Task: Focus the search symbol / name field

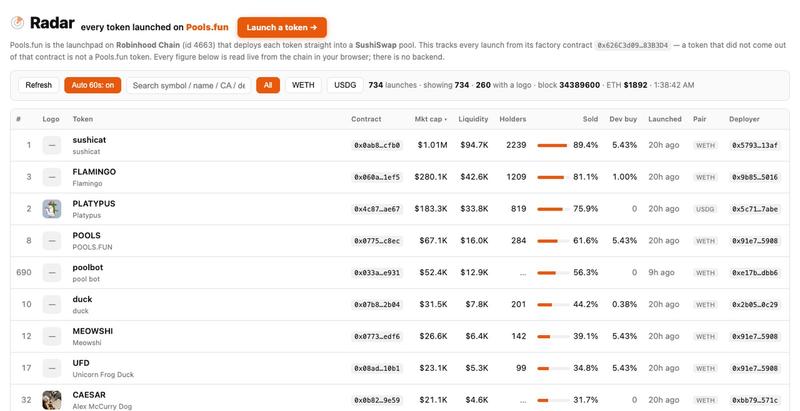Action: pyautogui.click(x=189, y=85)
